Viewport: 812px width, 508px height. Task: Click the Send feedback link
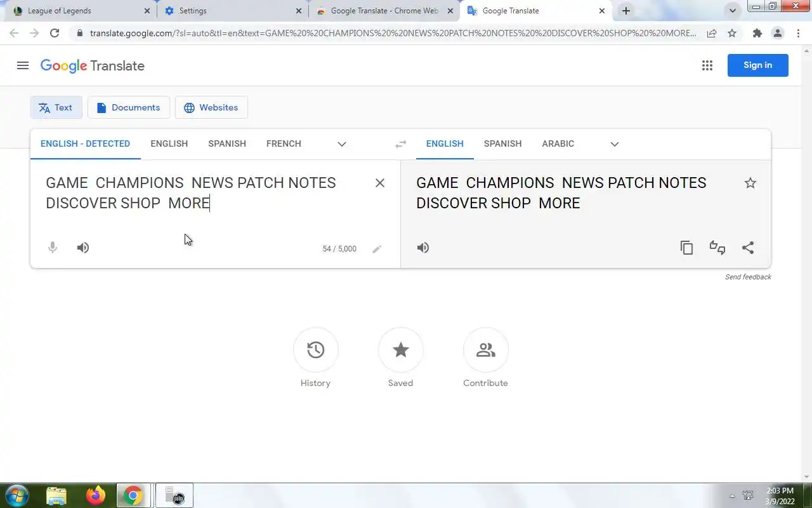pyautogui.click(x=748, y=277)
